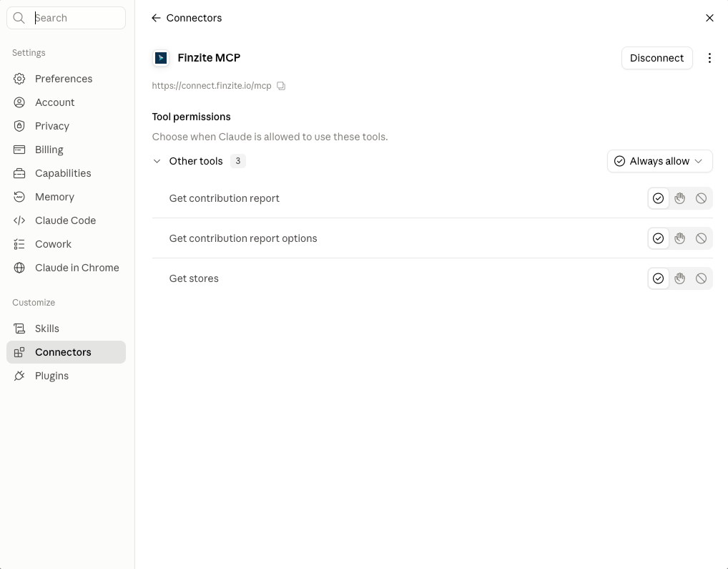Click the Get stores label
The width and height of the screenshot is (728, 569).
(194, 278)
